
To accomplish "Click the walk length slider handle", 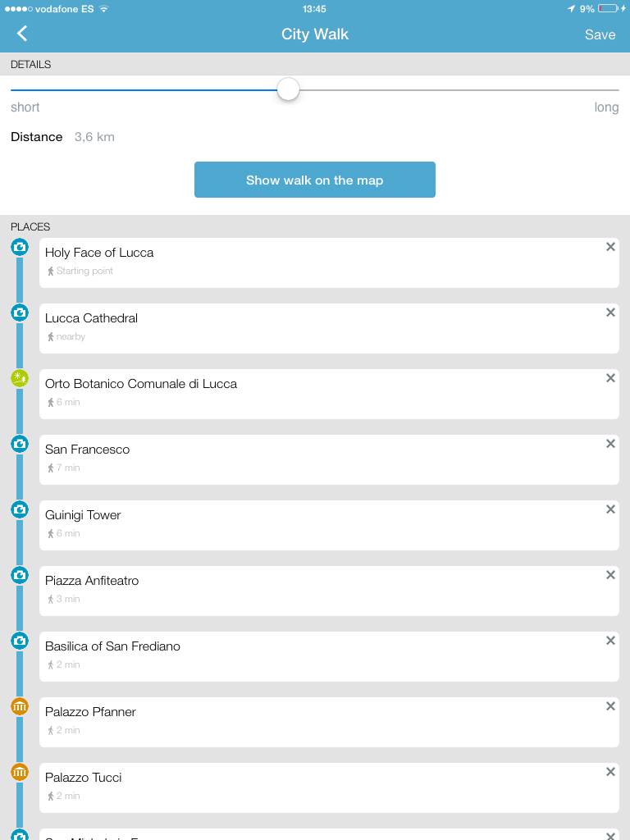I will tap(288, 89).
